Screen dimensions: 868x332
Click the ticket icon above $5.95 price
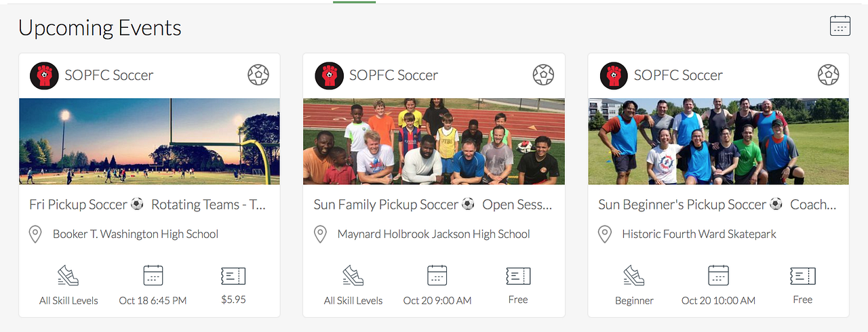(233, 276)
